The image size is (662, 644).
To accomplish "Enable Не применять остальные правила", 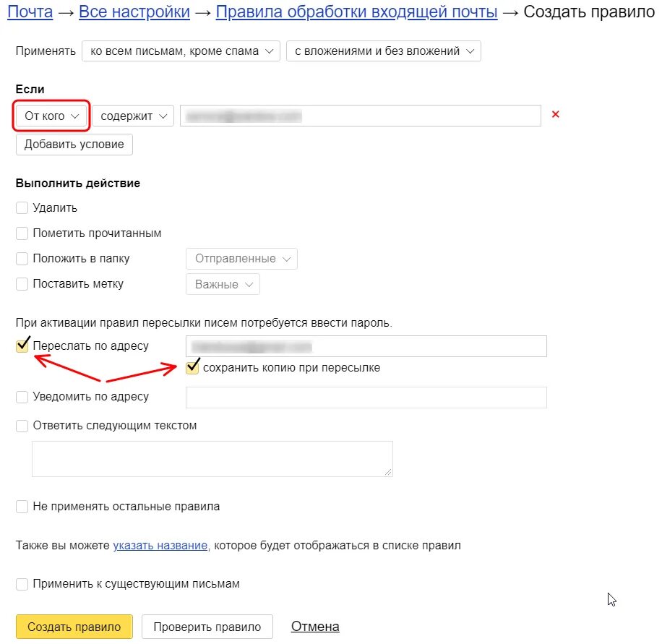I will 22,507.
